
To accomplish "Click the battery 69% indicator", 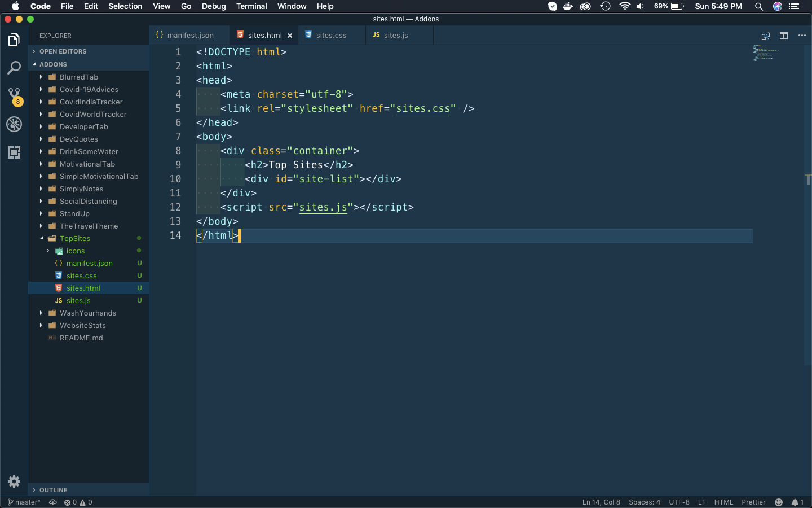I will (669, 6).
